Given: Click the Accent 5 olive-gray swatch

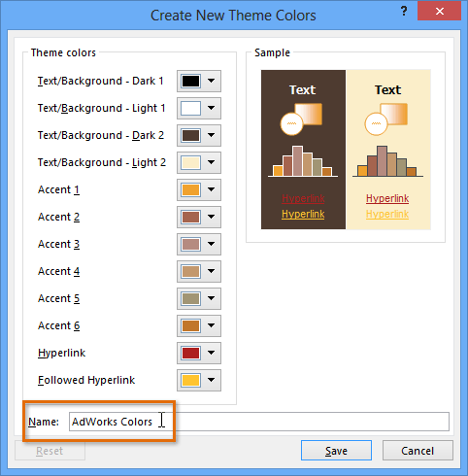Looking at the screenshot, I should [x=190, y=298].
